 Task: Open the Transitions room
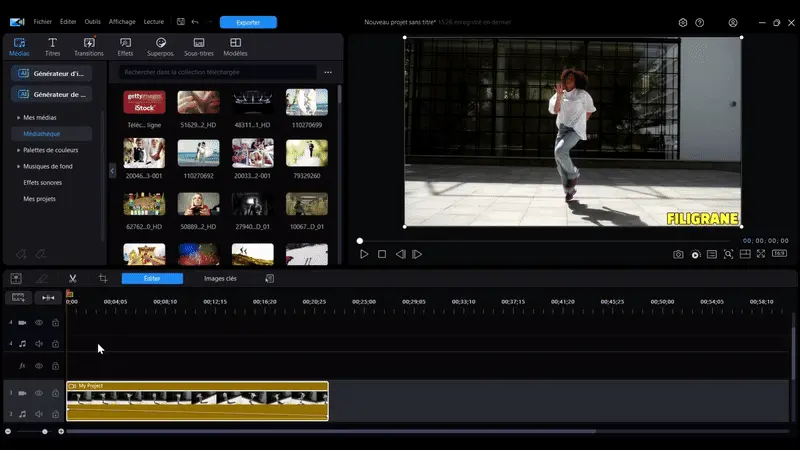coord(88,46)
